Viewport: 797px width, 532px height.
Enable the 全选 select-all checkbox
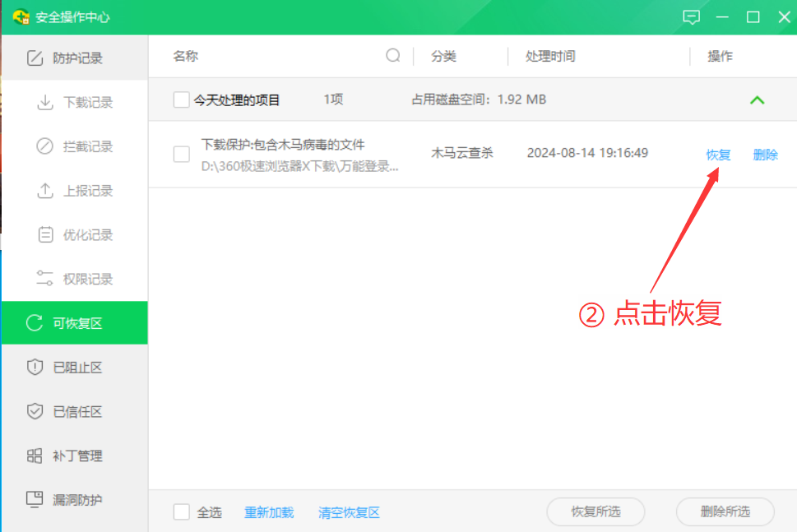181,512
